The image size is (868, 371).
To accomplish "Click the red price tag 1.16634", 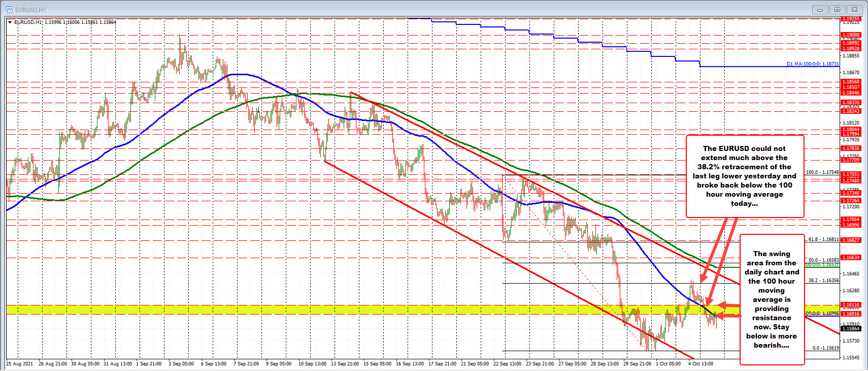I will click(851, 258).
